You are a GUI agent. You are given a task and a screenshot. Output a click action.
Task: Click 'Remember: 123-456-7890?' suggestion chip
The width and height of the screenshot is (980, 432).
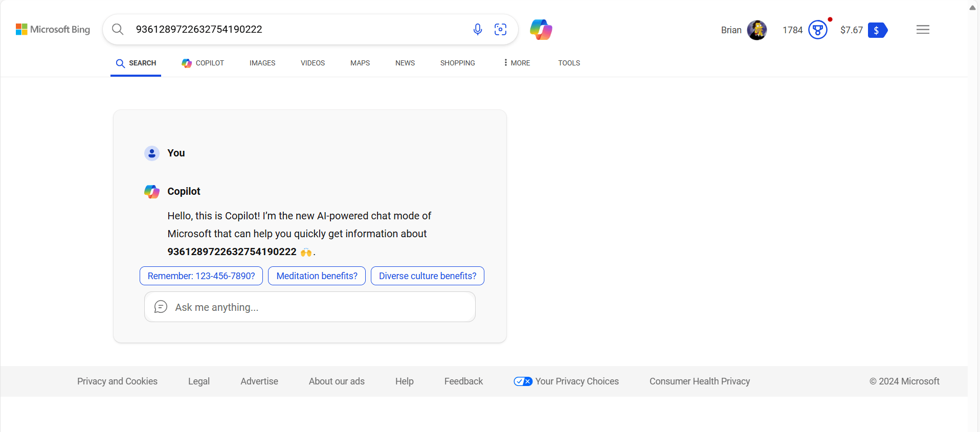[201, 276]
